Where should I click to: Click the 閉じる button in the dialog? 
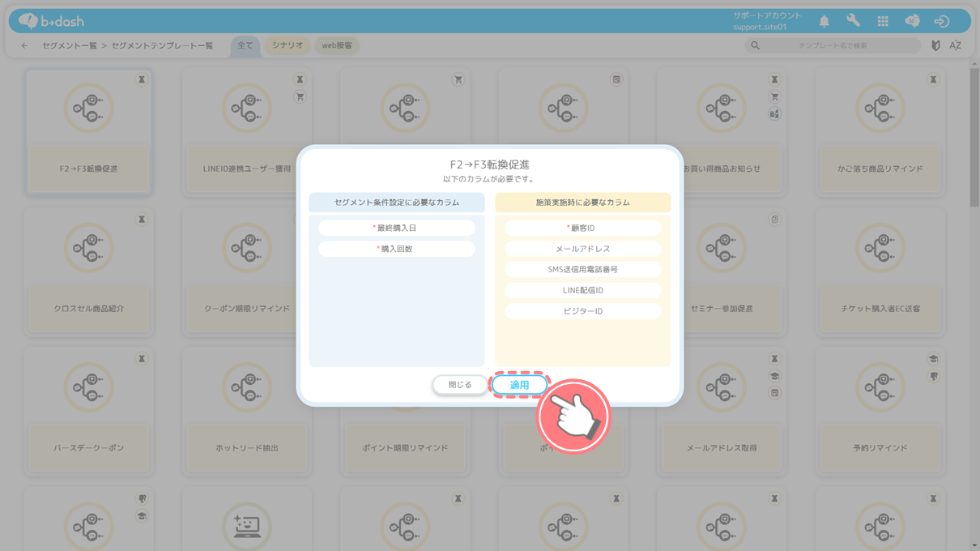point(460,385)
